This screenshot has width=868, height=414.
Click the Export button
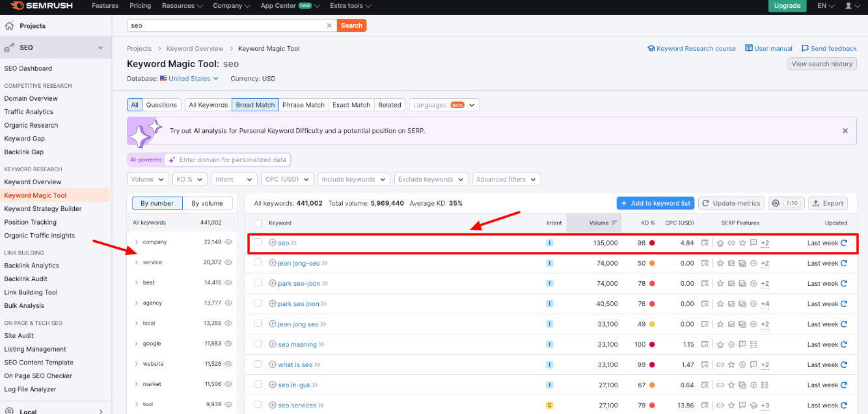click(828, 203)
